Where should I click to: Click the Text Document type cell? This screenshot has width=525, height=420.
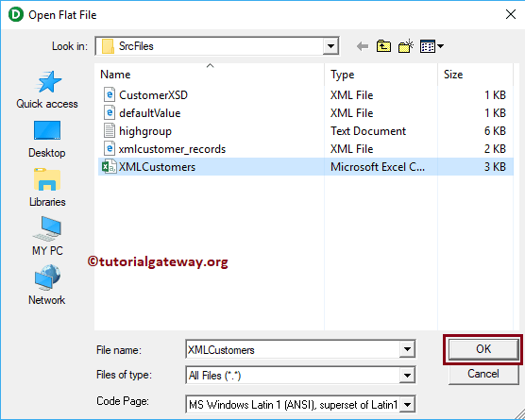[368, 131]
